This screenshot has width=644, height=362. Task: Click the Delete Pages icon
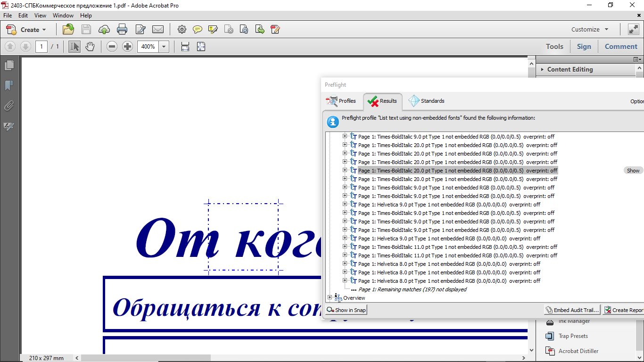tap(229, 30)
